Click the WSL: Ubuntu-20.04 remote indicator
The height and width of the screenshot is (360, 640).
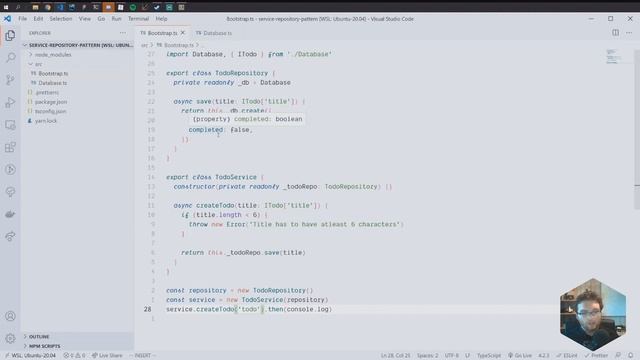[x=30, y=356]
